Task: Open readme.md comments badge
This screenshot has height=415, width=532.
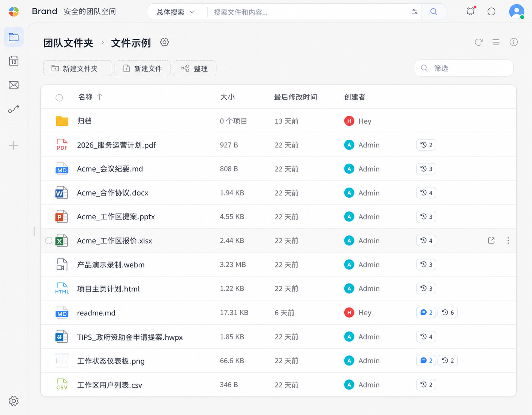Action: tap(426, 312)
